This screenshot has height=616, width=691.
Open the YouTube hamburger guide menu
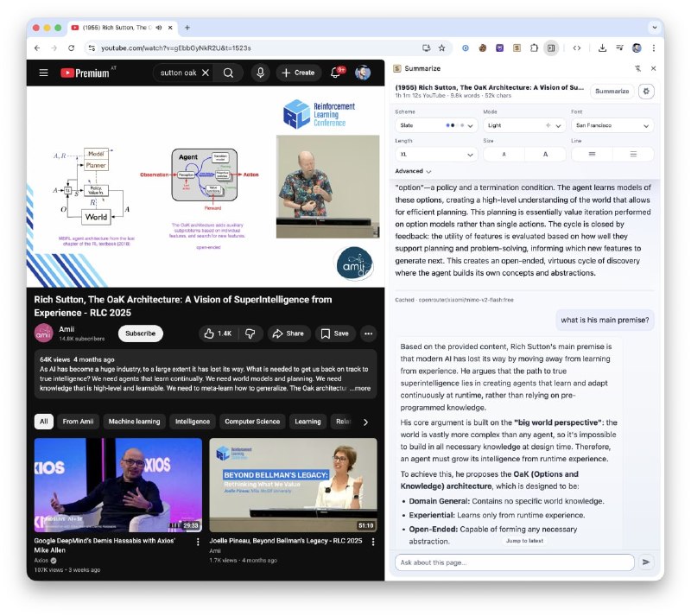tap(43, 73)
